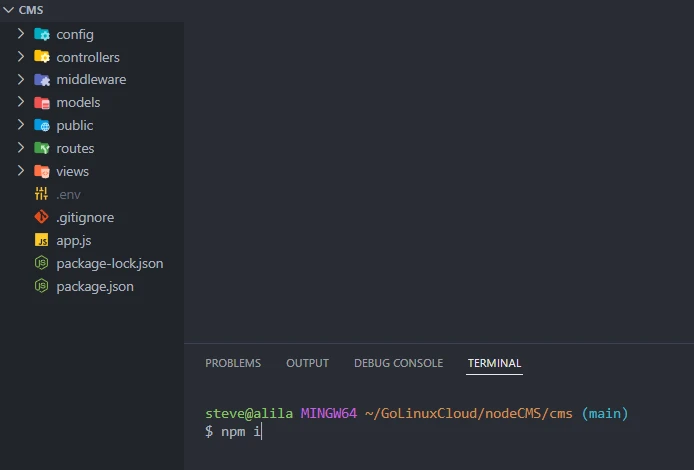Screen dimensions: 694x470
Task: Click the routes folder icon
Action: [x=42, y=149]
